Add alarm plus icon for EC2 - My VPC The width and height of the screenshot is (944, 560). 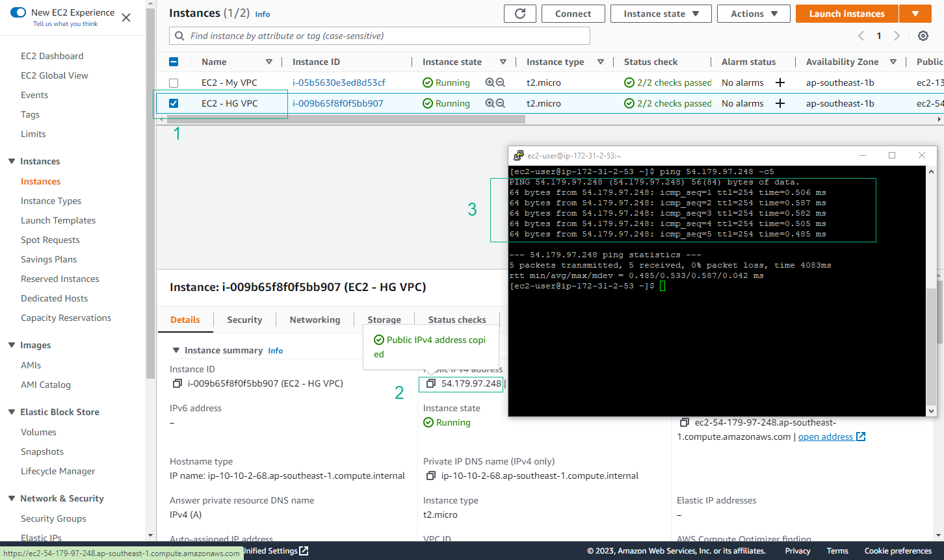tap(780, 83)
